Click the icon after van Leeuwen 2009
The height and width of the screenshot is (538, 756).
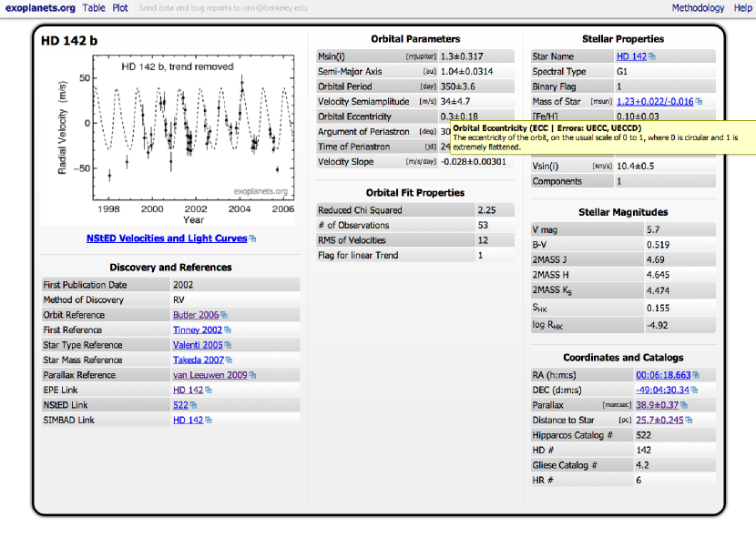[252, 375]
